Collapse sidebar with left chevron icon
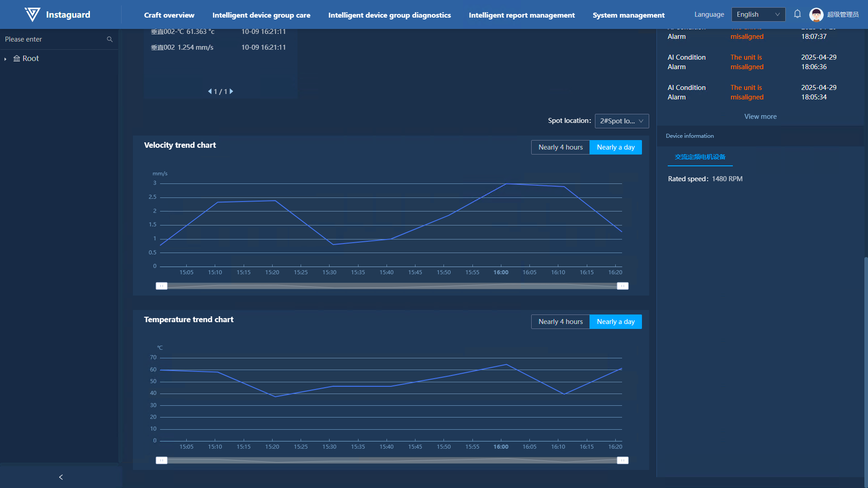This screenshot has width=868, height=488. point(61,477)
